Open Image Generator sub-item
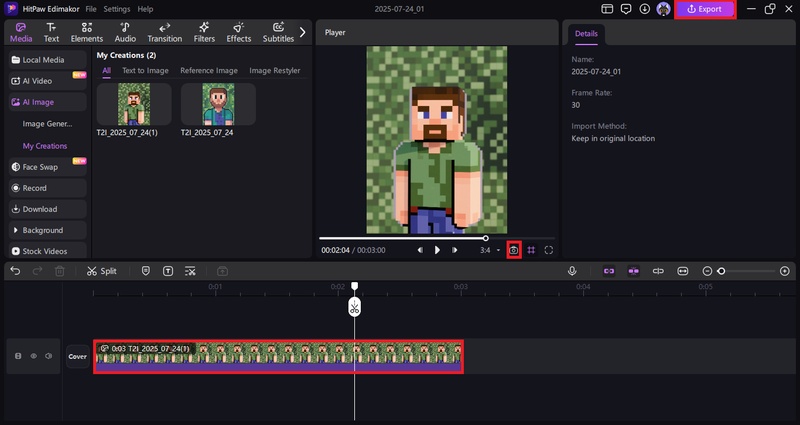This screenshot has height=425, width=800. click(47, 124)
